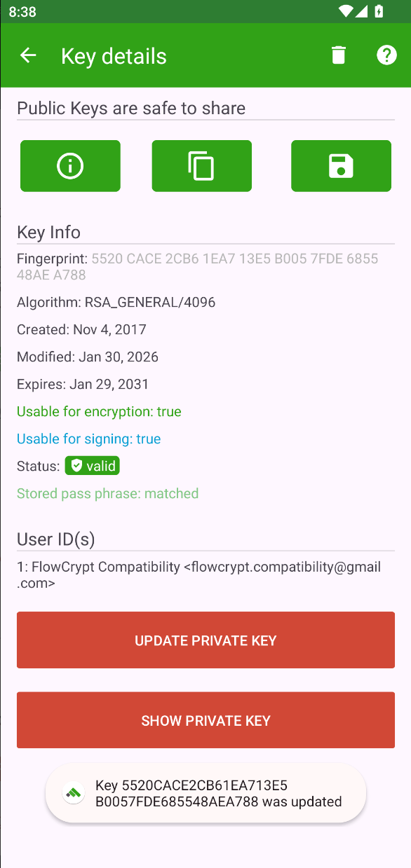The width and height of the screenshot is (411, 868).
Task: Save the public key with the save icon
Action: (x=341, y=165)
